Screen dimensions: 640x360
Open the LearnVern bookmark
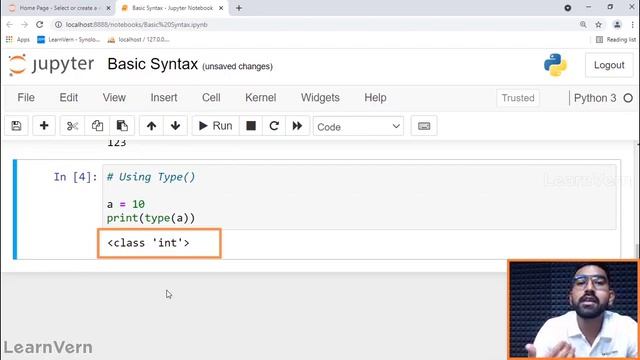69,40
